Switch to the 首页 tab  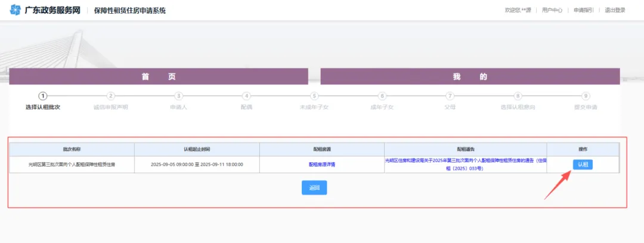point(159,76)
